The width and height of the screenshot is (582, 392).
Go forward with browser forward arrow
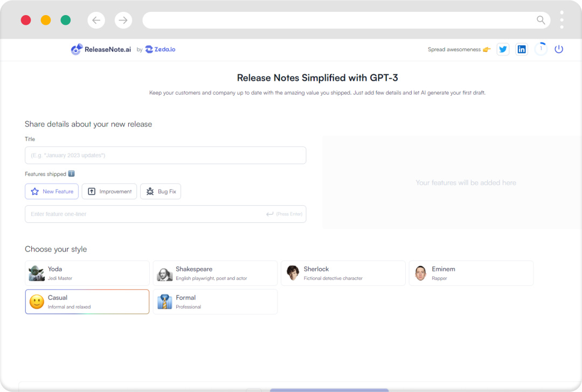point(123,20)
